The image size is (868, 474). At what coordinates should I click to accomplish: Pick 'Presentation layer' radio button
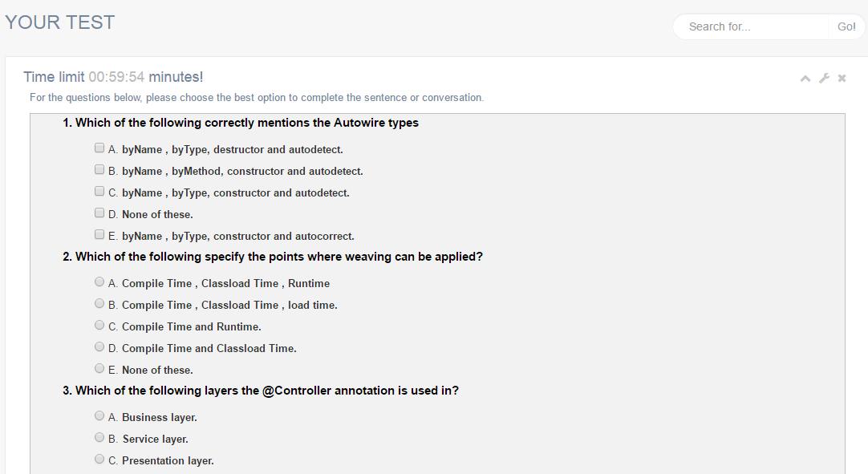(x=99, y=460)
